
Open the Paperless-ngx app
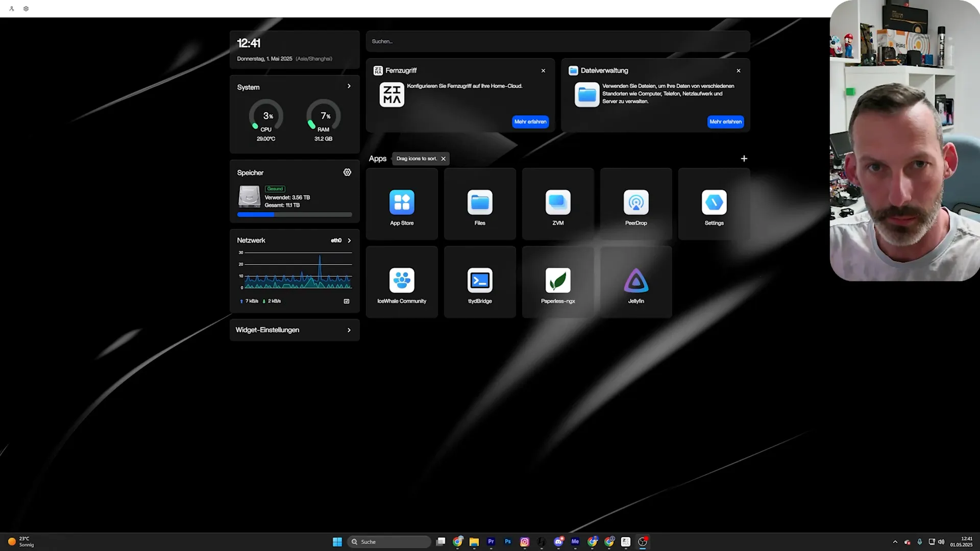pos(558,282)
